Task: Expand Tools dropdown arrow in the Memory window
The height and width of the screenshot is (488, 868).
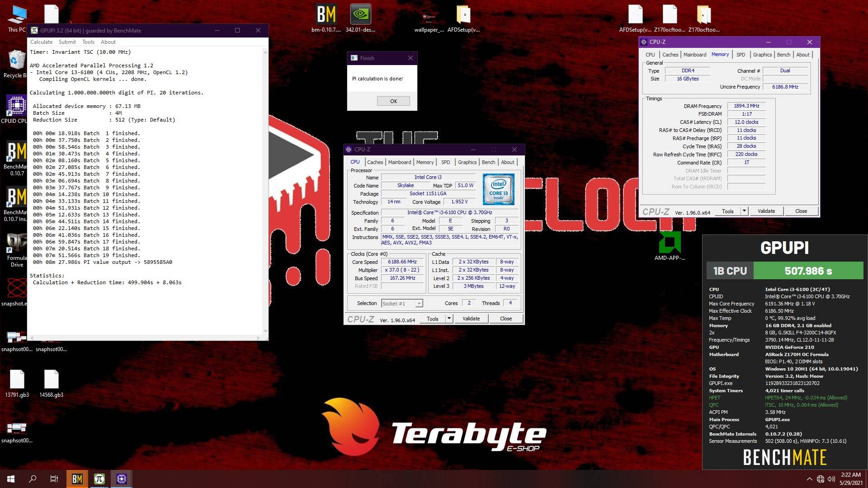Action: pos(744,211)
